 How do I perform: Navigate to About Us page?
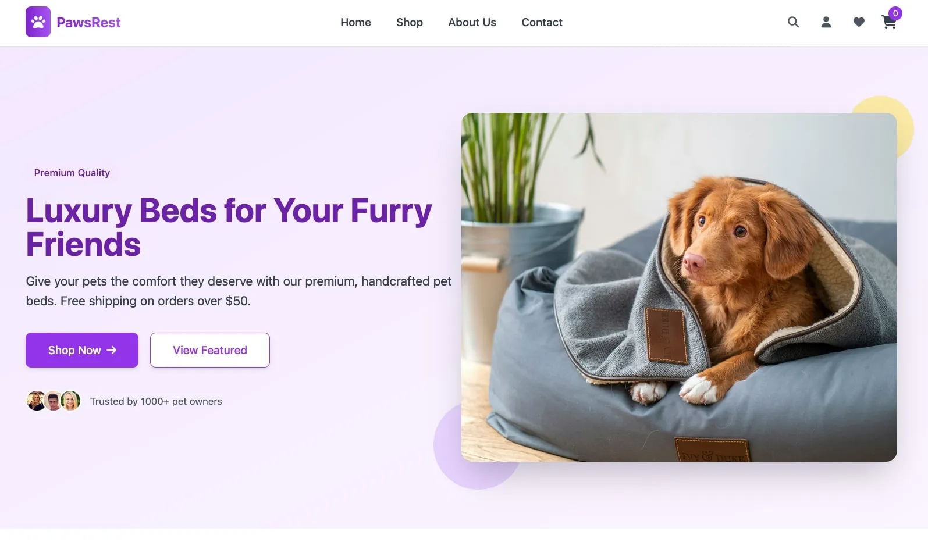472,22
